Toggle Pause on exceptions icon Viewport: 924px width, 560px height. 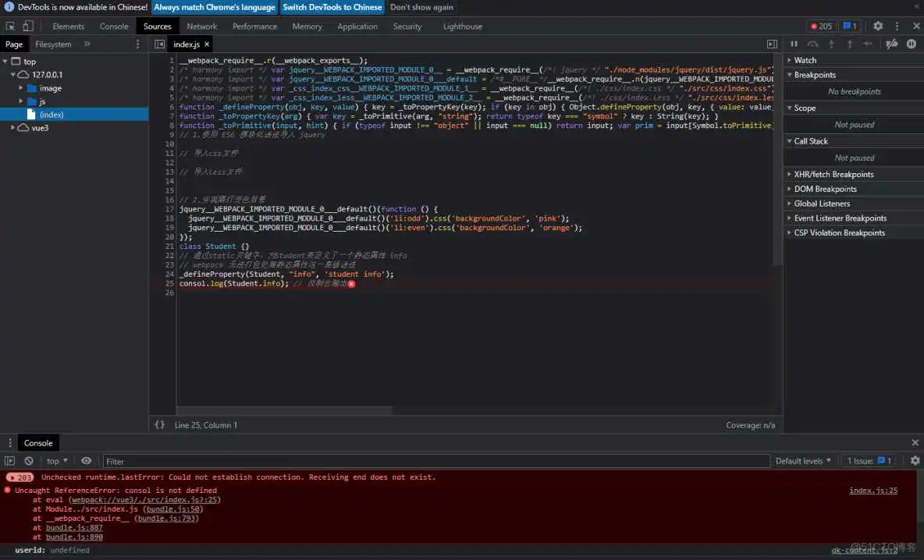pos(912,44)
